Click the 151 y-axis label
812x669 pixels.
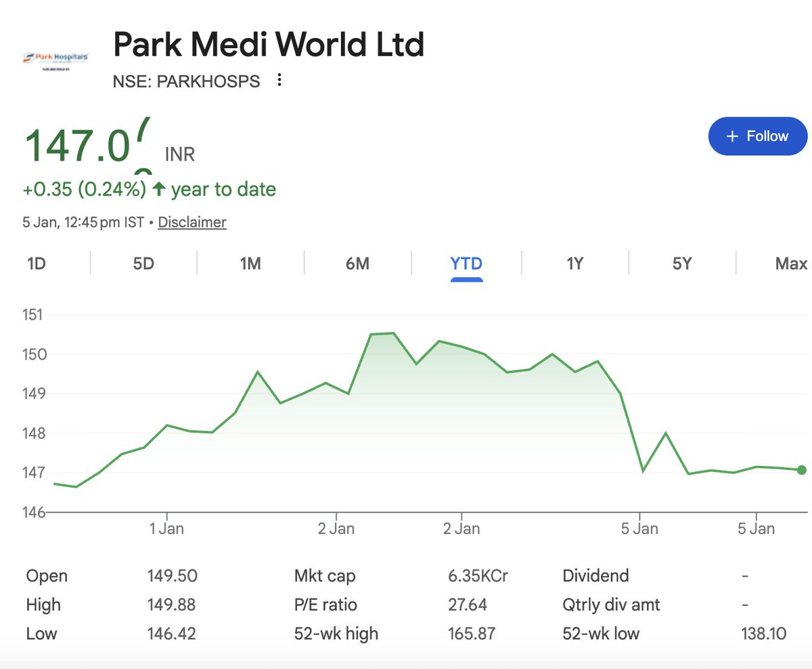point(31,315)
